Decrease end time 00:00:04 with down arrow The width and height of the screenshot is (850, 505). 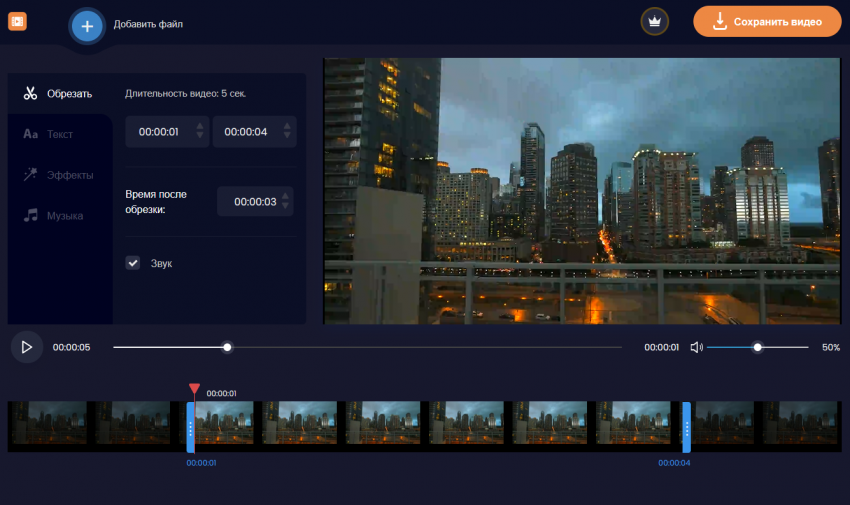[x=287, y=136]
